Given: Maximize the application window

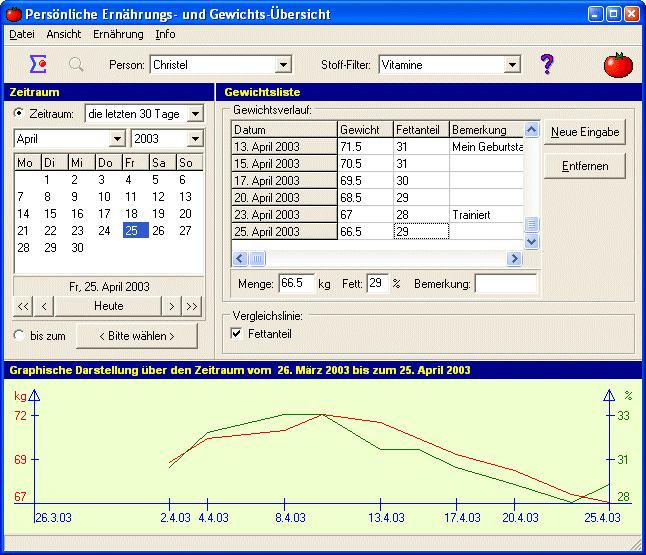Looking at the screenshot, I should 613,14.
